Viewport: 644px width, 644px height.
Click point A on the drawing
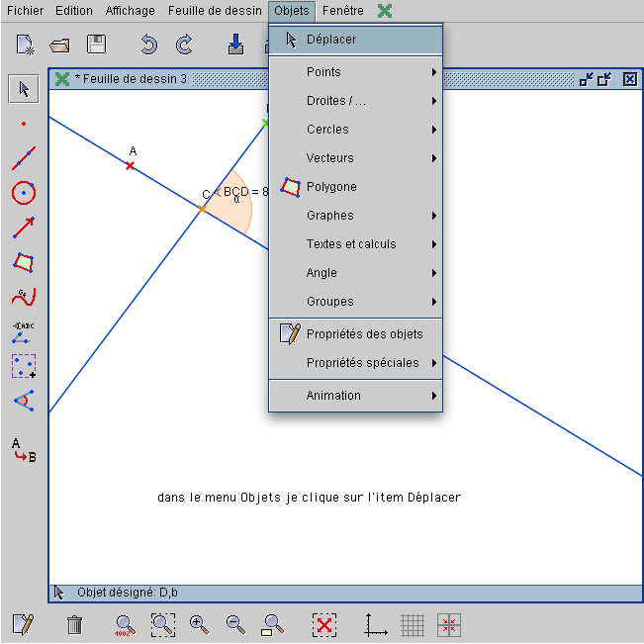(x=130, y=165)
